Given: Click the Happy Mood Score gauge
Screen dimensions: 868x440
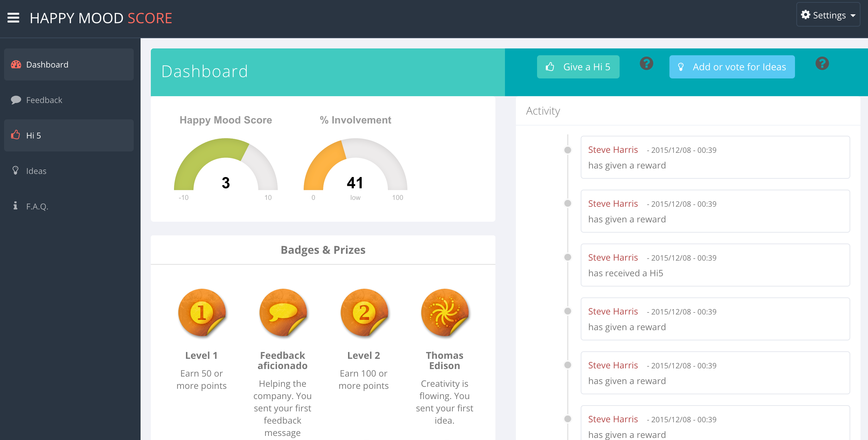Looking at the screenshot, I should coord(226,164).
